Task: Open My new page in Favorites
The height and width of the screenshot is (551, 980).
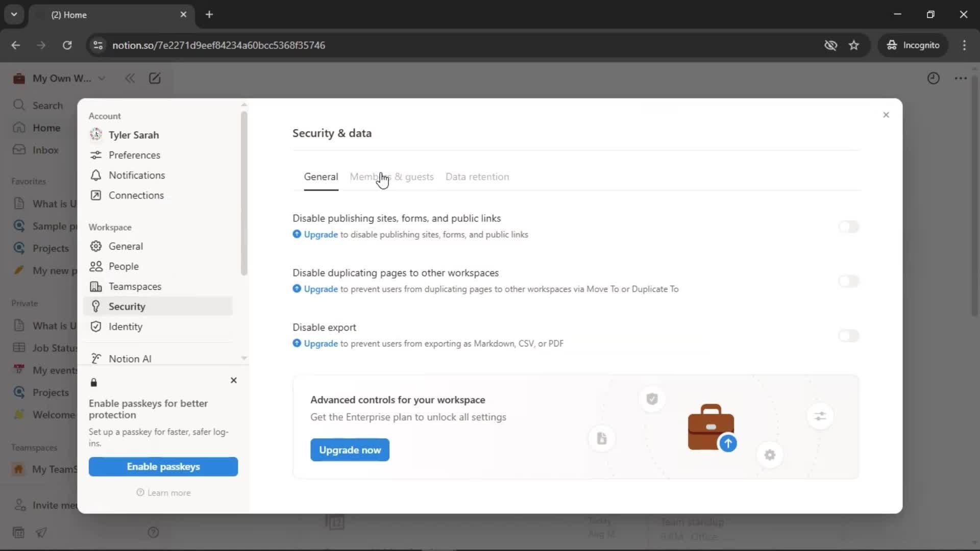Action: point(45,270)
